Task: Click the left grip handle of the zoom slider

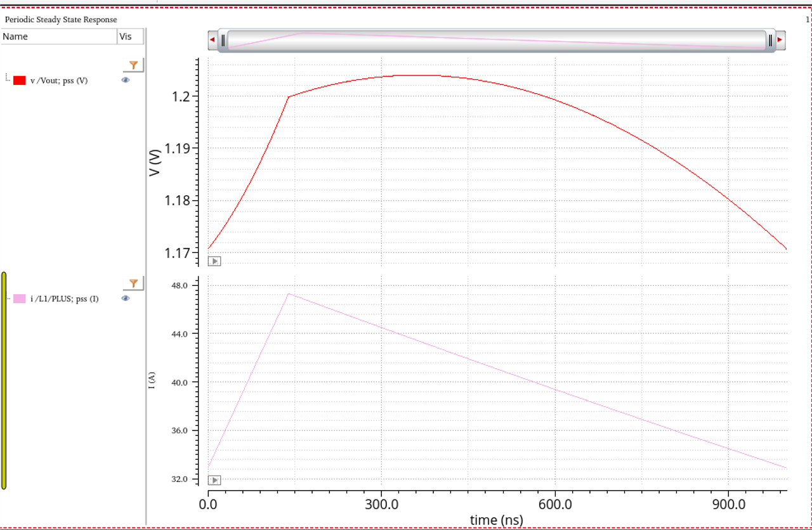Action: [x=223, y=41]
